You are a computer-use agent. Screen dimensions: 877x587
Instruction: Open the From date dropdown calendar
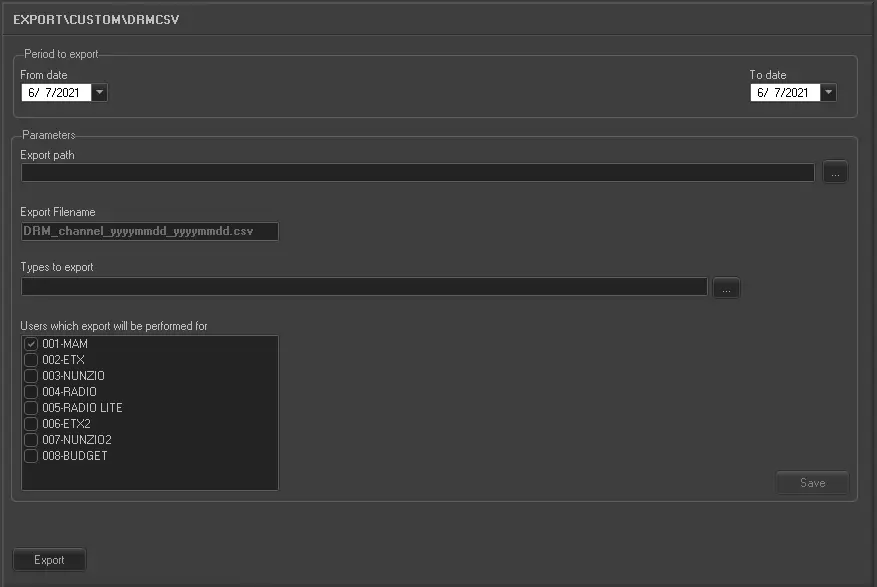coord(100,93)
